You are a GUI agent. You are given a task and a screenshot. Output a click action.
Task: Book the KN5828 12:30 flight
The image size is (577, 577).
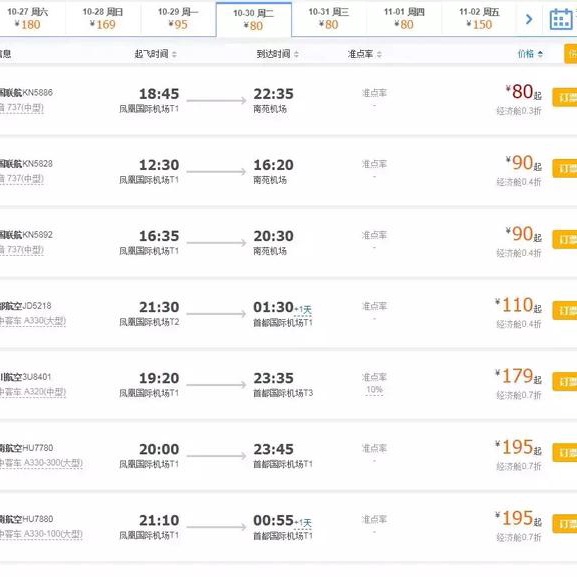564,169
